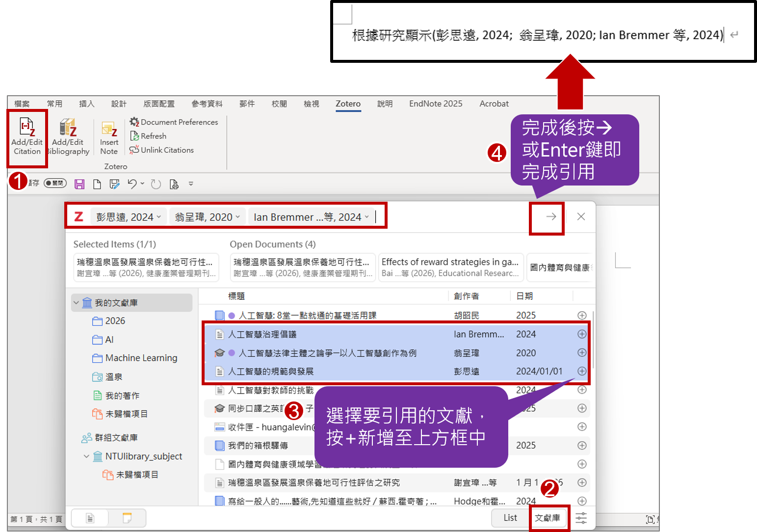Select the Machine Learning collection

click(141, 358)
